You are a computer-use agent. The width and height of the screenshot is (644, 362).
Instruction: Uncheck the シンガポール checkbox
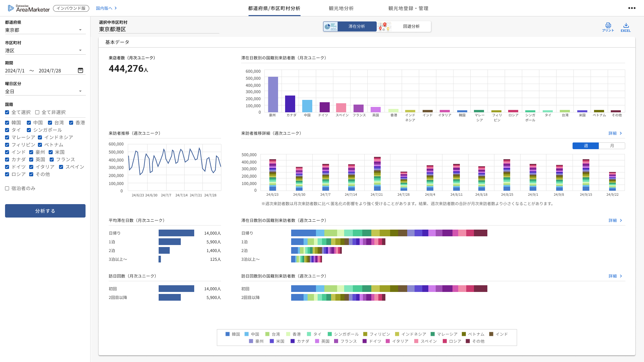(x=29, y=130)
